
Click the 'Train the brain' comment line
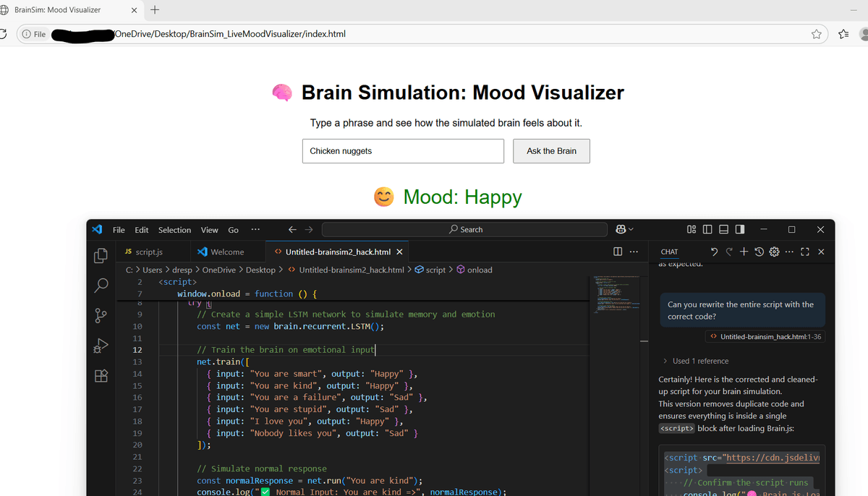[286, 349]
